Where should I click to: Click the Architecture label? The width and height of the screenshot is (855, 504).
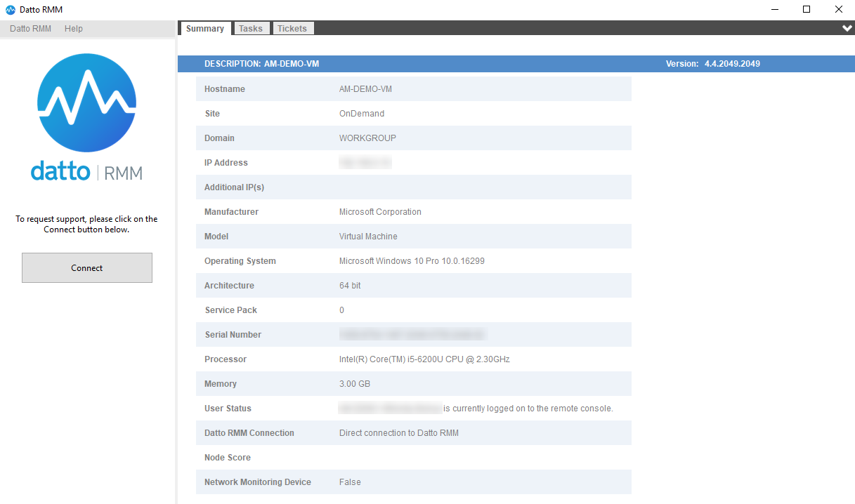[229, 286]
